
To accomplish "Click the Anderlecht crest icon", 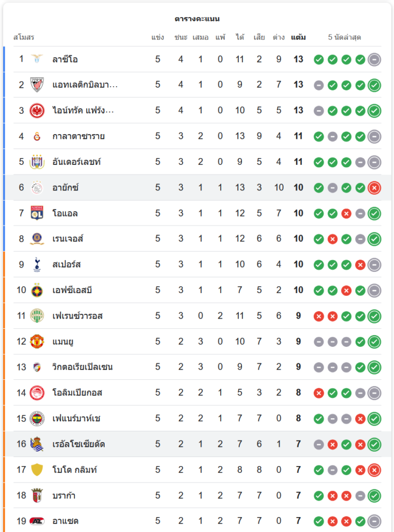I will click(x=37, y=162).
